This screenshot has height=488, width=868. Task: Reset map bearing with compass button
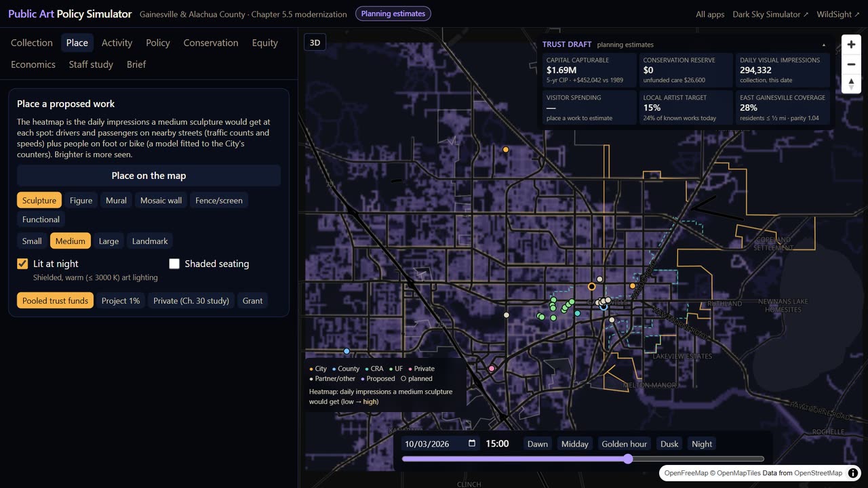(x=851, y=84)
